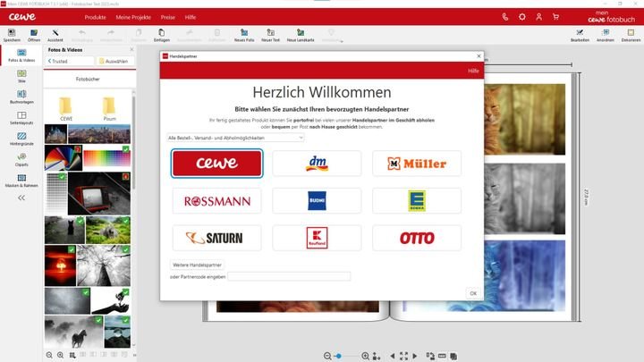The image size is (644, 362).
Task: Open Seitenlayouts sidebar panel
Action: 21,118
